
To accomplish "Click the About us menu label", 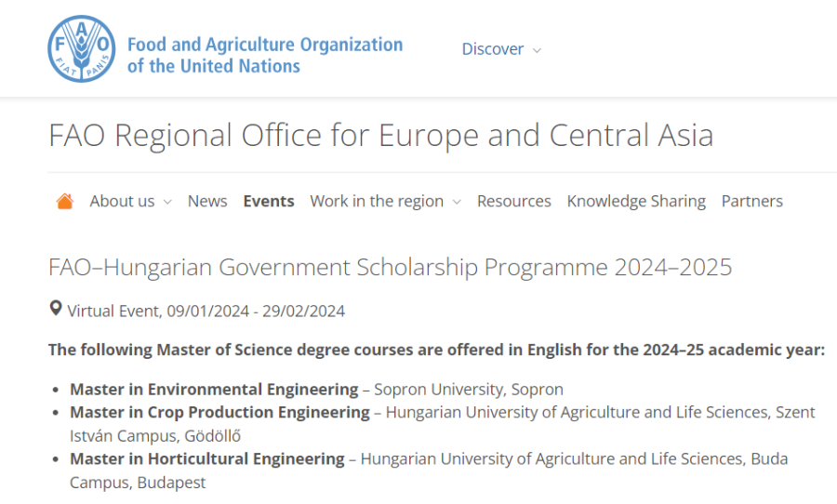I will (122, 201).
